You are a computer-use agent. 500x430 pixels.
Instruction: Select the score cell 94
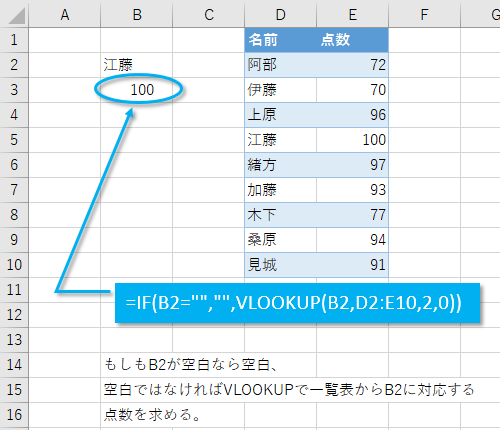[x=353, y=240]
